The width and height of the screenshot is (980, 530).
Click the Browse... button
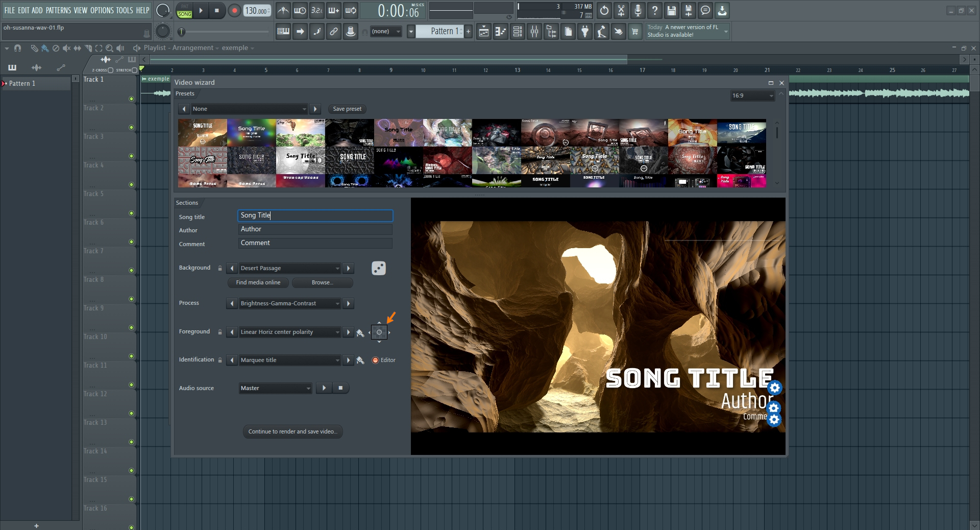tap(322, 282)
